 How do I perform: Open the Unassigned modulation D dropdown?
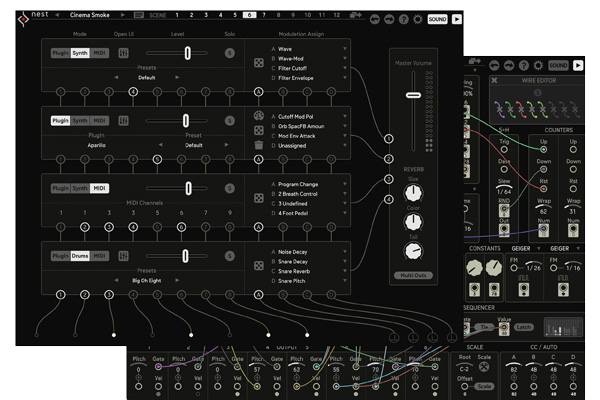[345, 145]
